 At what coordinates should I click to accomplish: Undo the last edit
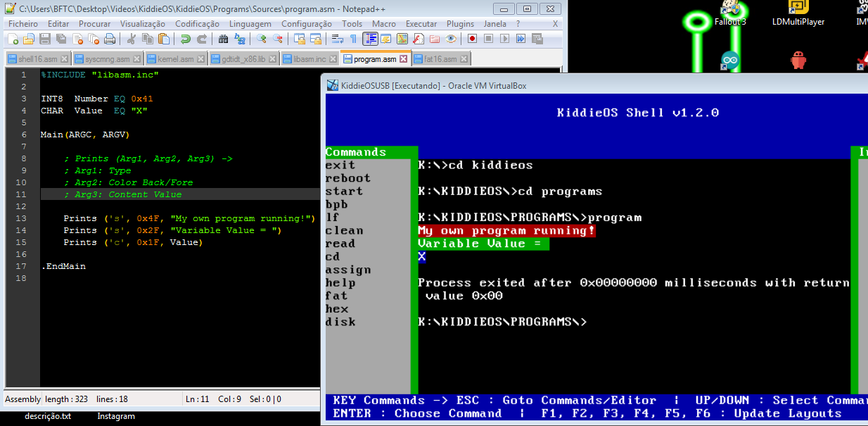click(x=186, y=39)
